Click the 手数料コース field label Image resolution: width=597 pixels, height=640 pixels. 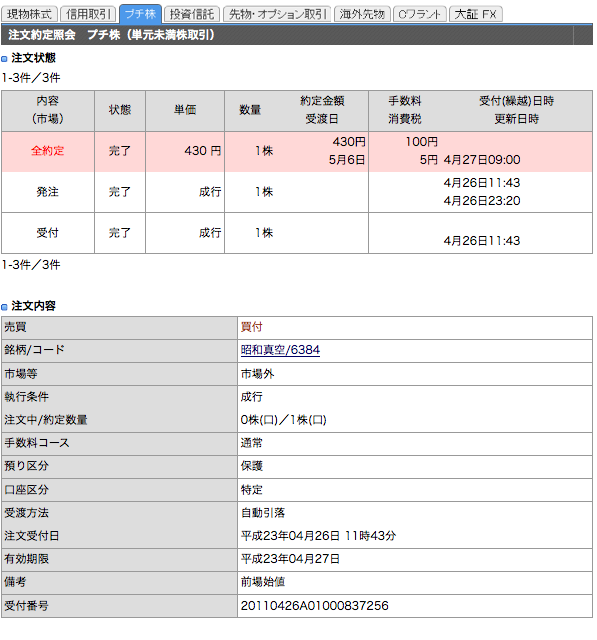tap(37, 443)
